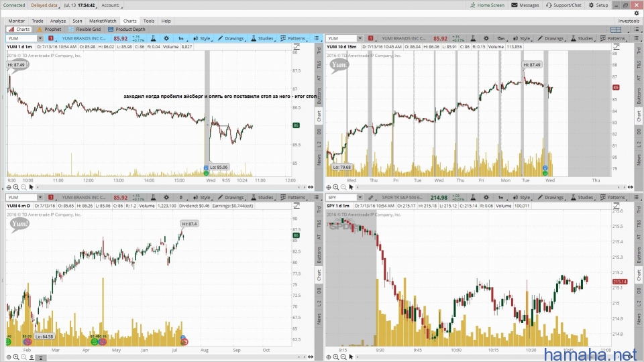Open Support/Chat
Screen dimensions: 644x362
(x=563, y=5)
